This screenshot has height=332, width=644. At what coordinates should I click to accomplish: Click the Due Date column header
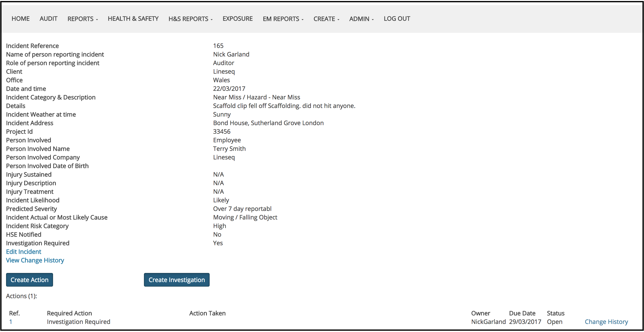tap(522, 313)
